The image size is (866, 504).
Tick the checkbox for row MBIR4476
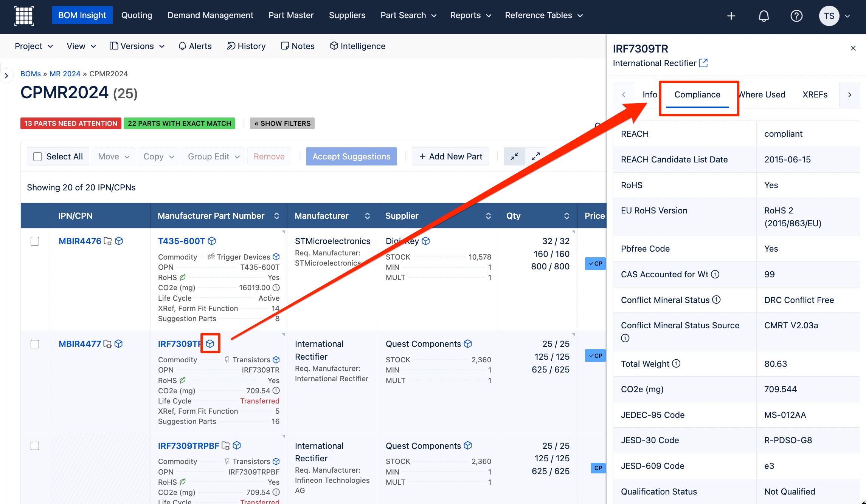pyautogui.click(x=35, y=241)
